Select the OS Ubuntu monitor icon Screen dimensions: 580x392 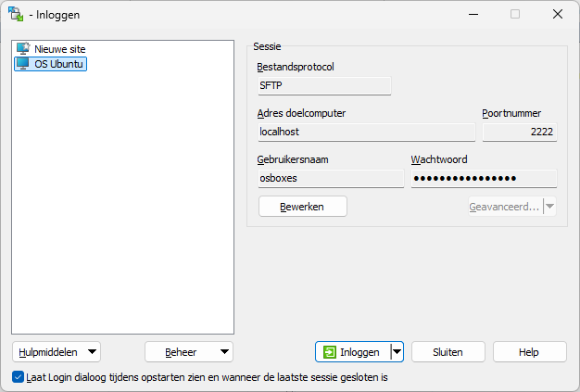pos(23,64)
